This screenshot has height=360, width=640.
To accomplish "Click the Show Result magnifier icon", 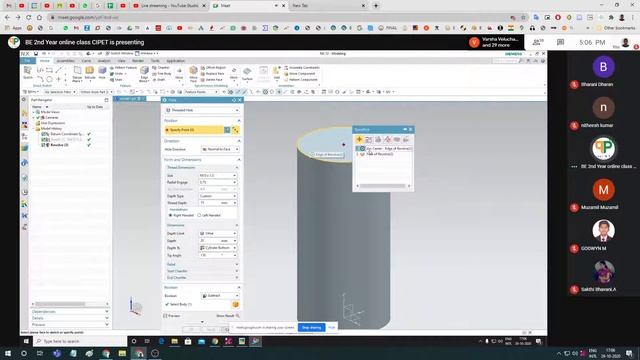I will click(238, 316).
